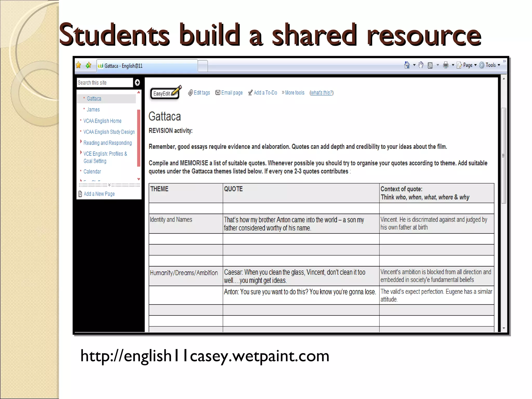Click the Context of quote header
This screenshot has height=399, width=532.
coord(436,193)
